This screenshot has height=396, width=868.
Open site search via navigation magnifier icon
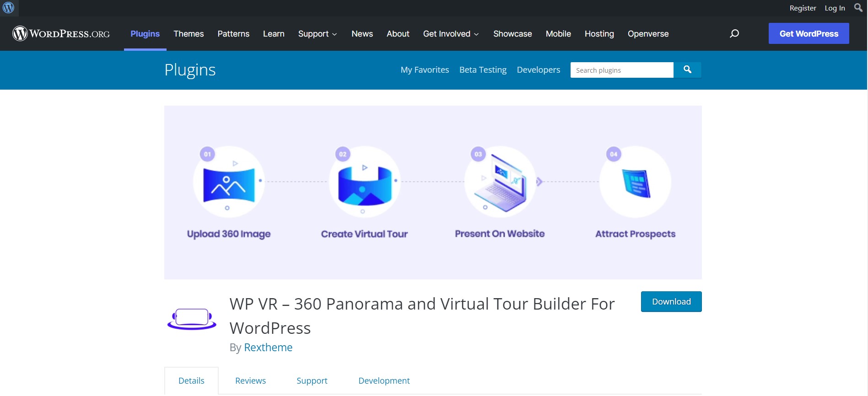(x=734, y=34)
